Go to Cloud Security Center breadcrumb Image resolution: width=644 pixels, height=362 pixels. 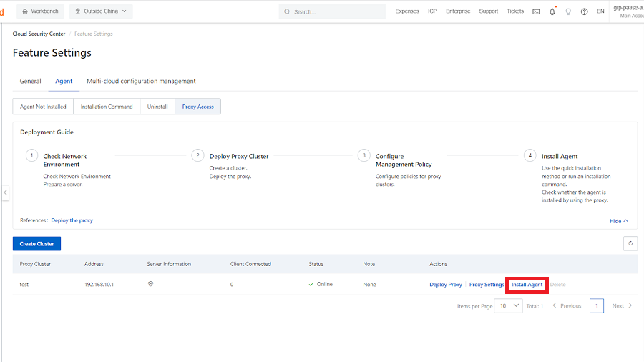39,34
